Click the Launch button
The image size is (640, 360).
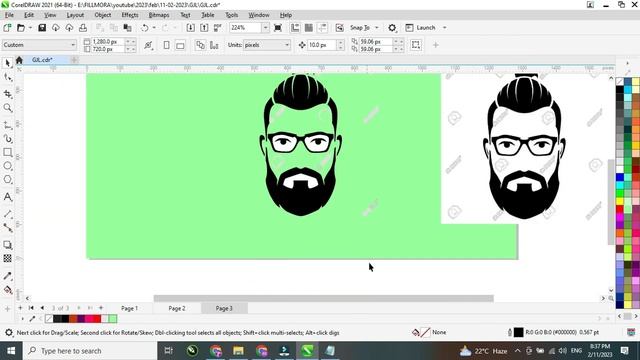pyautogui.click(x=421, y=28)
